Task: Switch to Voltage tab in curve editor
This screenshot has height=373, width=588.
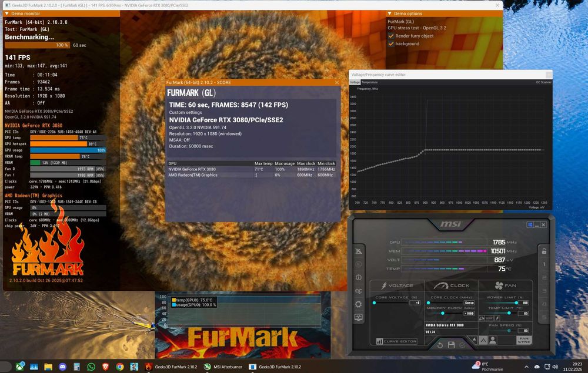Action: [355, 82]
